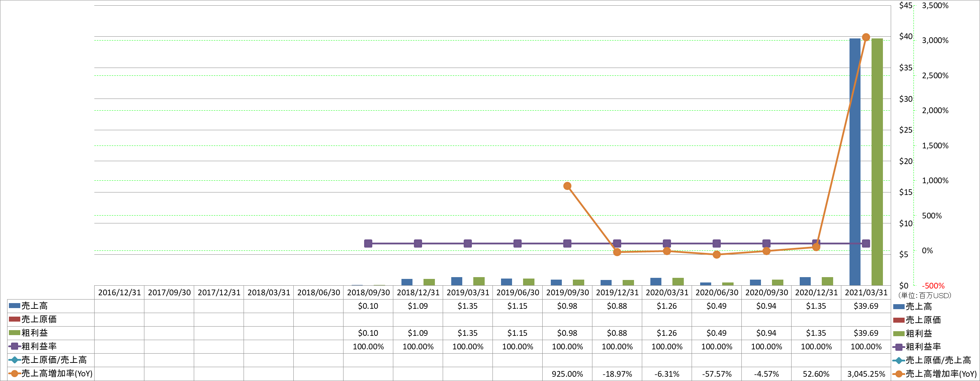980x381 pixels.
Task: Click the -6.31% YoY growth cell
Action: click(x=667, y=374)
